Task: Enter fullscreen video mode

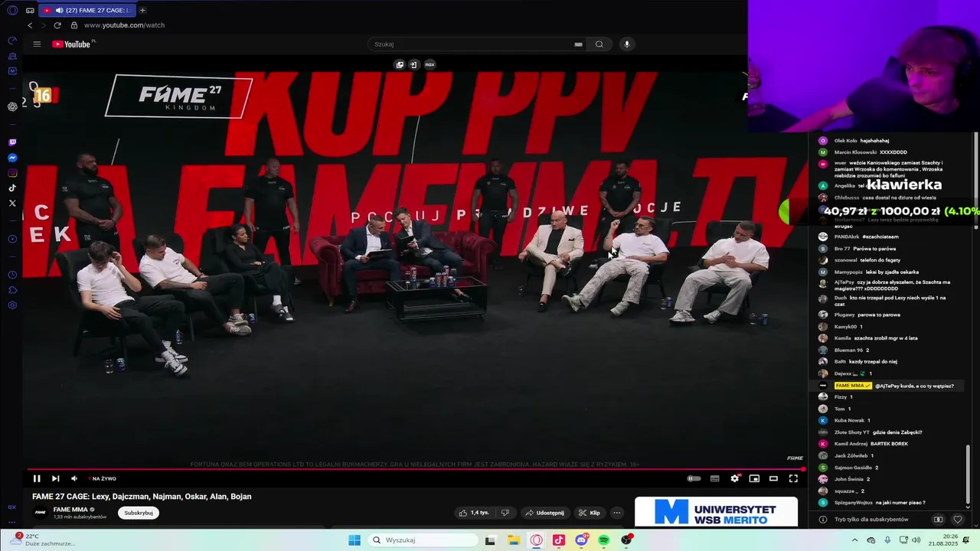Action: (793, 478)
